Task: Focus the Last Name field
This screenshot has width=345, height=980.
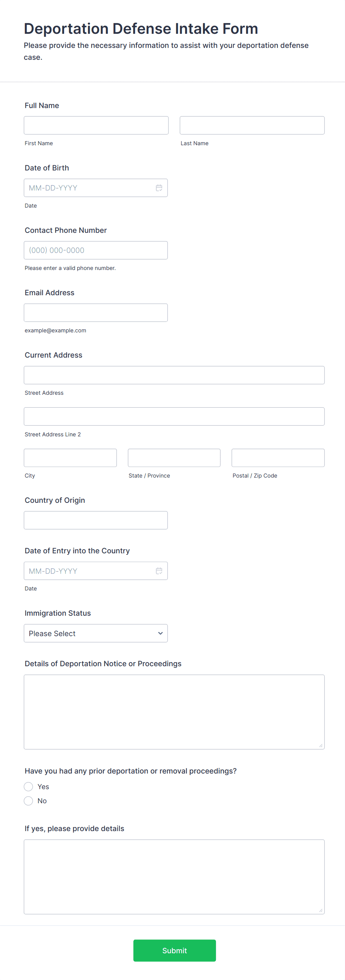Action: pyautogui.click(x=252, y=126)
